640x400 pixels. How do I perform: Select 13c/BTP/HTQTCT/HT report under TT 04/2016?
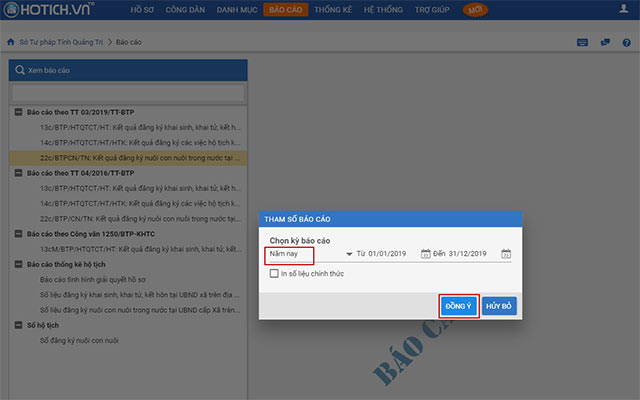[140, 188]
